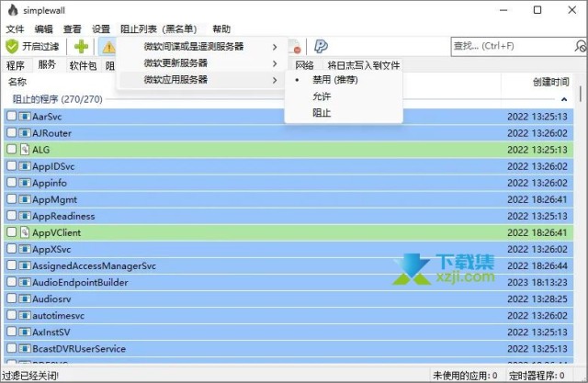This screenshot has width=588, height=383.
Task: Click the log file icon with red badge
Action: (295, 47)
